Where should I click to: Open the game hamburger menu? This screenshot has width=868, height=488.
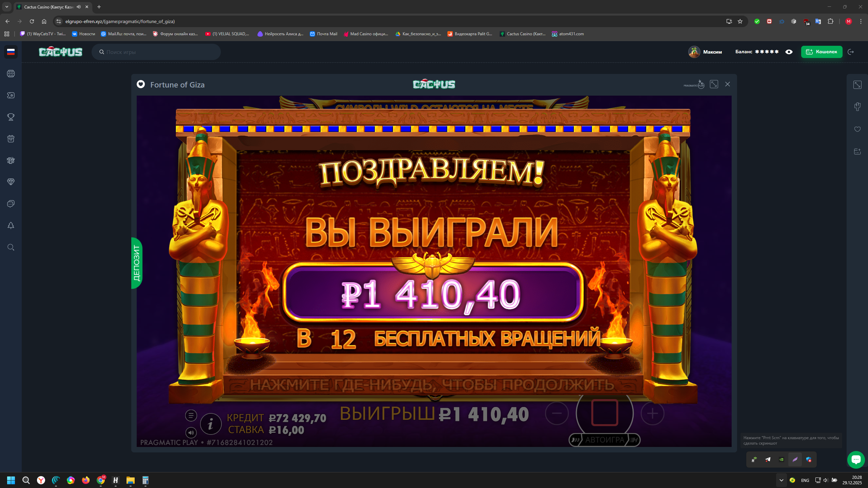pyautogui.click(x=191, y=415)
